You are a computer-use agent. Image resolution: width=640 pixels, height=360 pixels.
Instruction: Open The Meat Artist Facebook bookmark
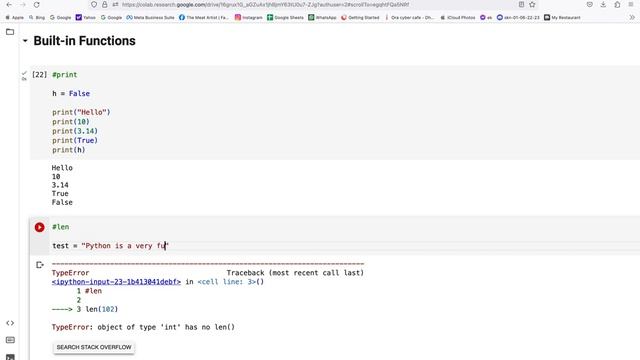(204, 18)
